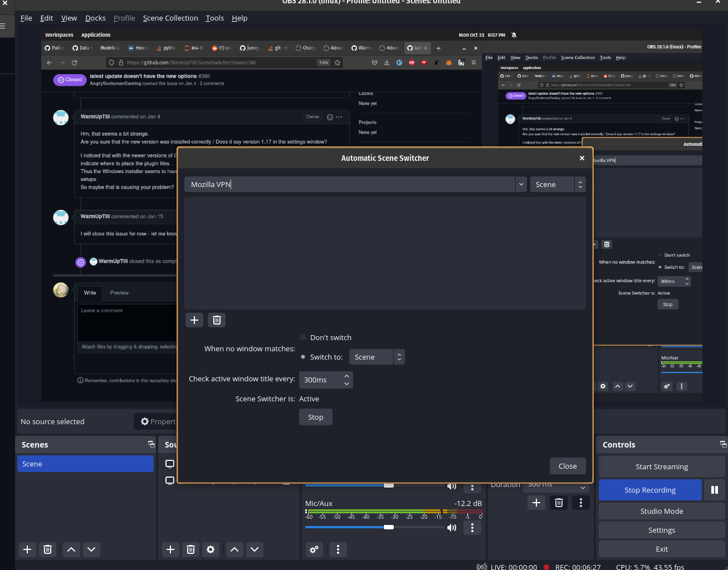Open the Scene dropdown beside the window selector
The width and height of the screenshot is (728, 570).
click(580, 184)
